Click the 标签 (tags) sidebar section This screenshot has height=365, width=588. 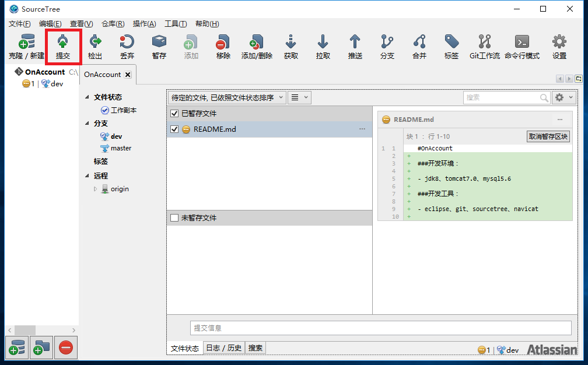[100, 162]
